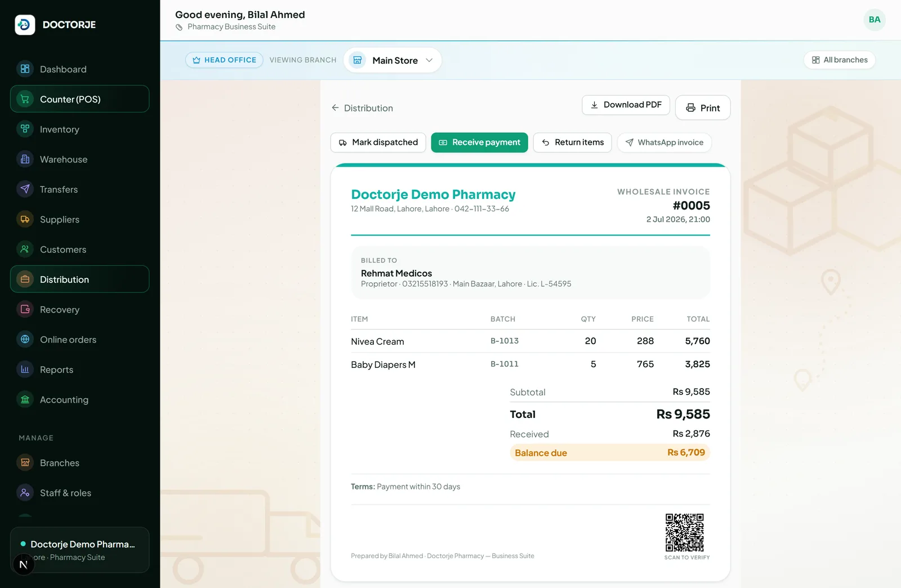Click the Accounting bank icon
Viewport: 901px width, 588px height.
point(25,399)
